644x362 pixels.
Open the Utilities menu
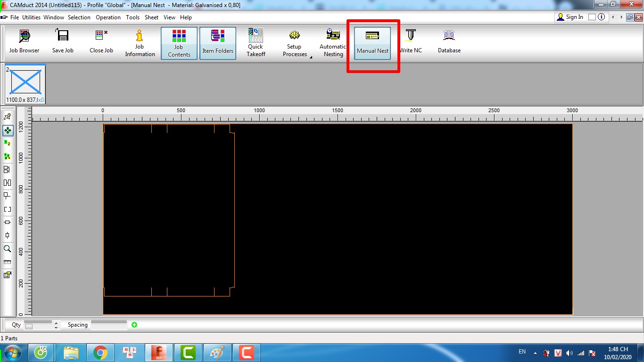[32, 17]
